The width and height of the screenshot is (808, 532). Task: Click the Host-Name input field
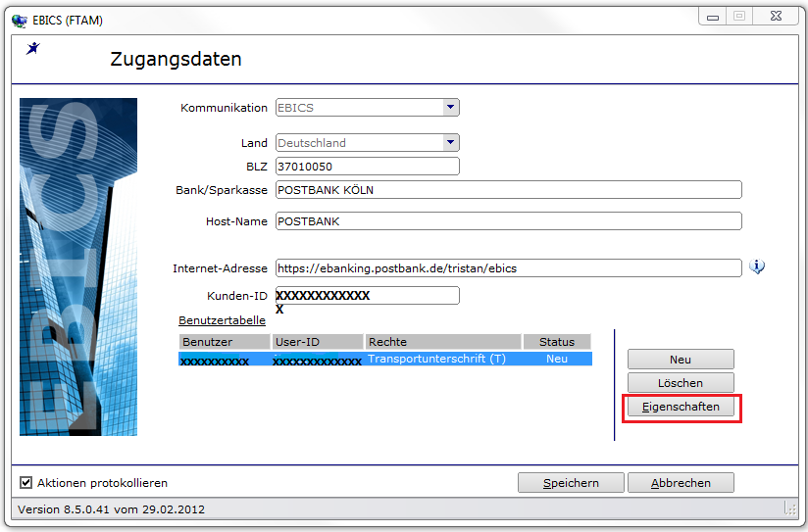(509, 221)
